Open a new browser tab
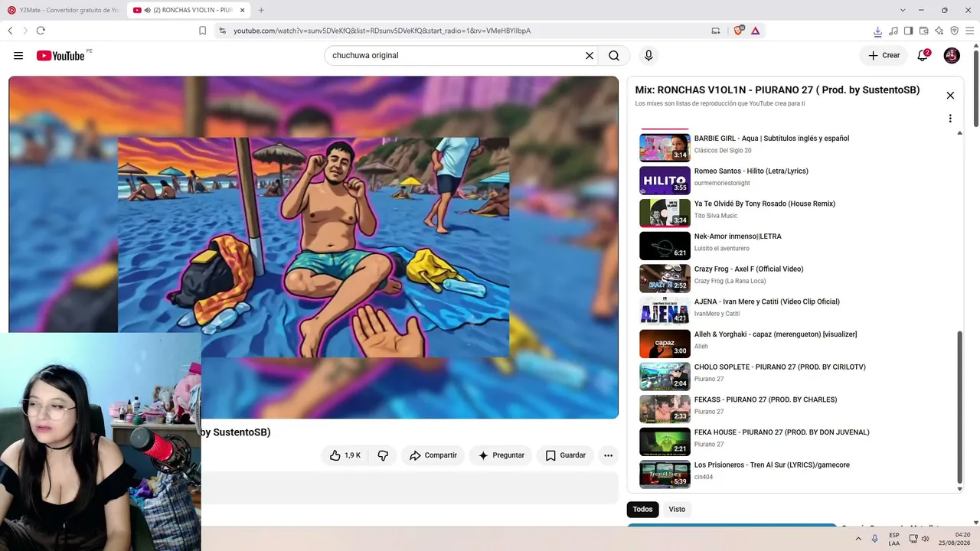The height and width of the screenshot is (551, 980). click(261, 10)
